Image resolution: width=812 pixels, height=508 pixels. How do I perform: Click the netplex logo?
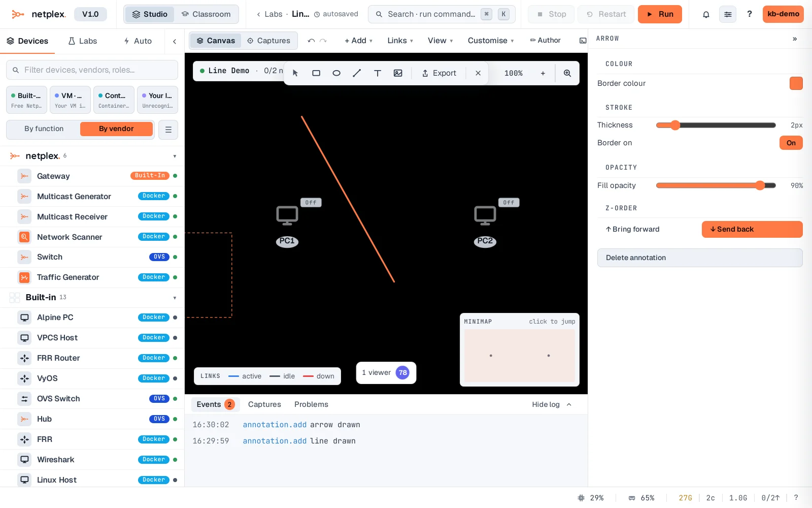39,14
